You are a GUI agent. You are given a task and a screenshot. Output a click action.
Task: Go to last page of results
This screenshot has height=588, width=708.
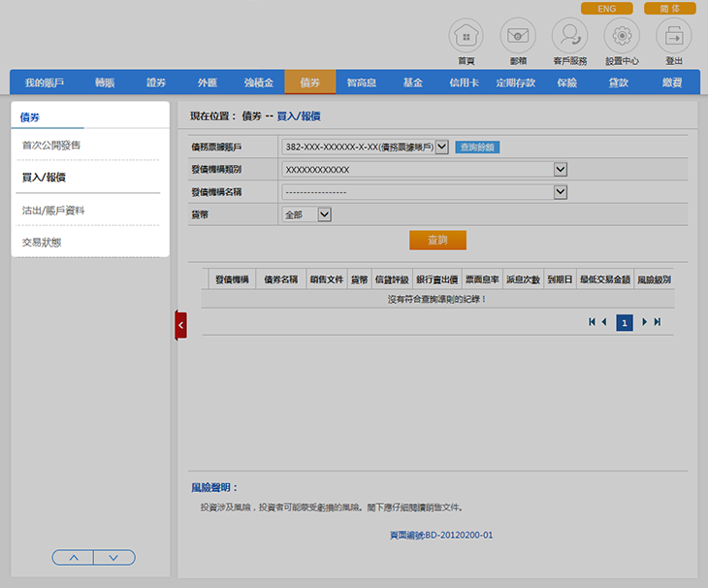click(x=658, y=322)
